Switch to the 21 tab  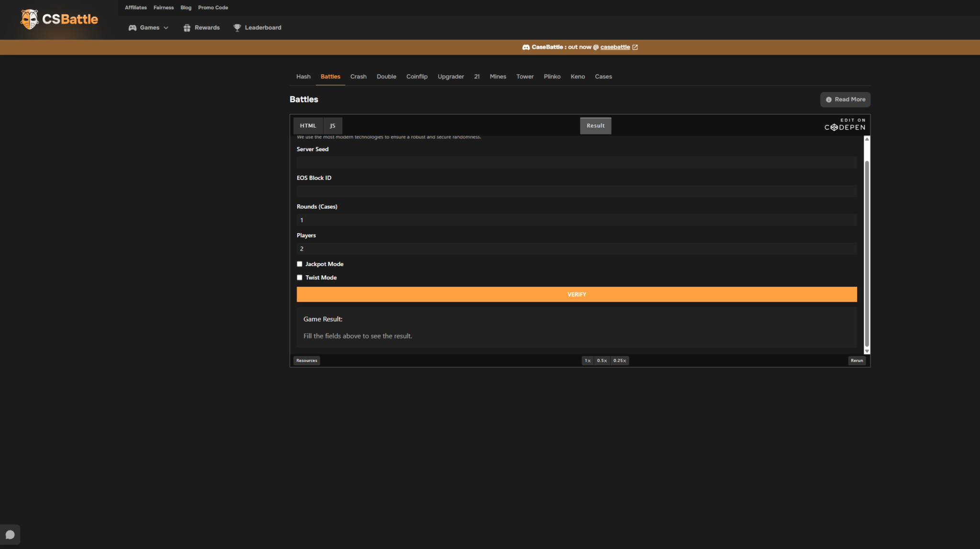477,77
